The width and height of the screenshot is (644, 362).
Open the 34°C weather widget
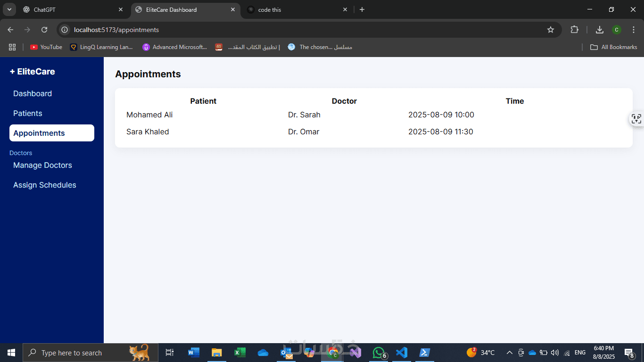tap(480, 353)
